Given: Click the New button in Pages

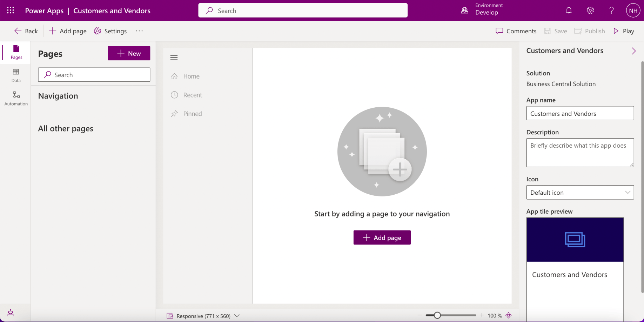Looking at the screenshot, I should [x=129, y=53].
